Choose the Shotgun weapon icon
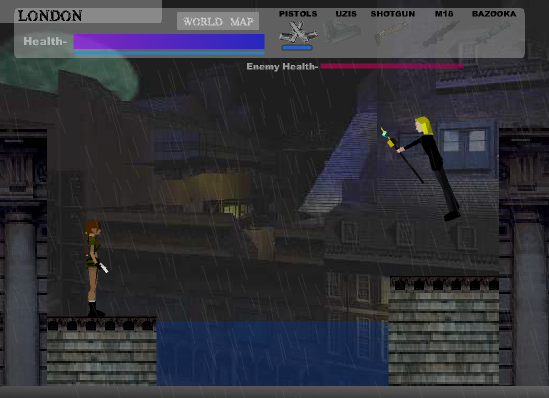Screen dimensions: 549x398 [x=391, y=33]
